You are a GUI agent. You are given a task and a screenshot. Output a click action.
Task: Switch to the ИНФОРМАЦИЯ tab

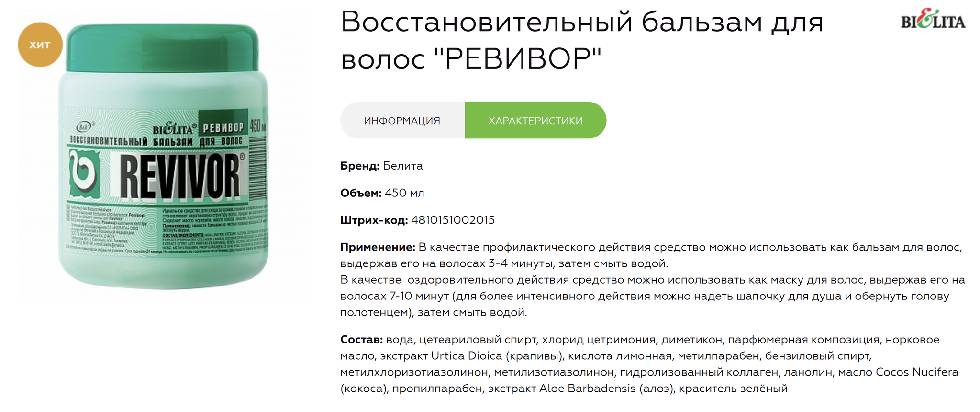pyautogui.click(x=402, y=121)
